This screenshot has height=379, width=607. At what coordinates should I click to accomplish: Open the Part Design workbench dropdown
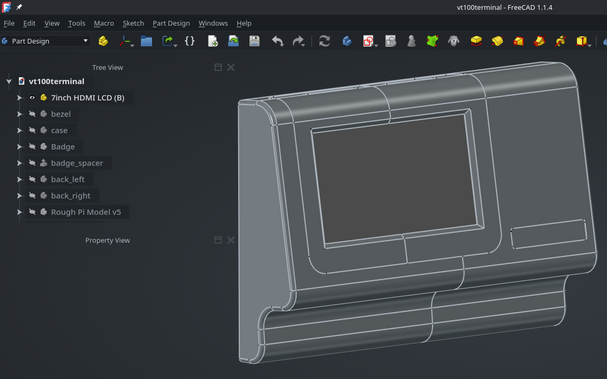(x=45, y=41)
